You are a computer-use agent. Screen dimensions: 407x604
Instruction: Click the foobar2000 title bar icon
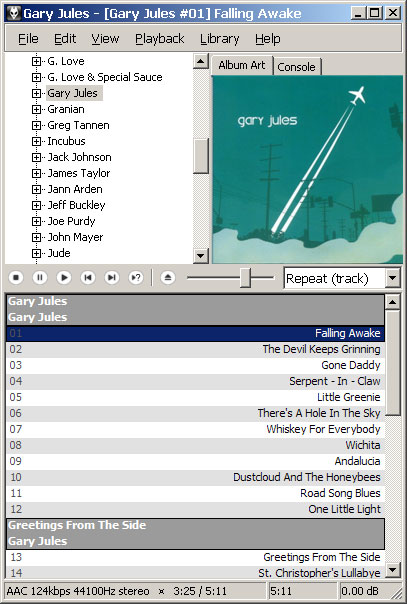click(14, 13)
